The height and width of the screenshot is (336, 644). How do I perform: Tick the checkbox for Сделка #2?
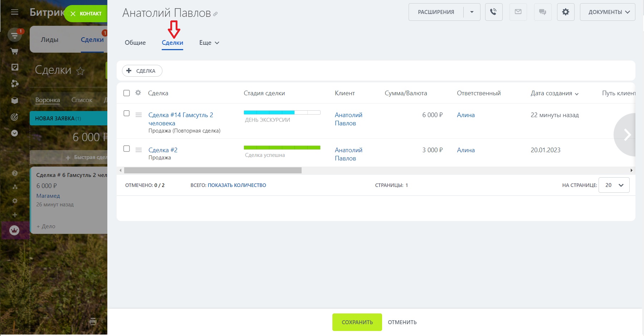pyautogui.click(x=127, y=149)
